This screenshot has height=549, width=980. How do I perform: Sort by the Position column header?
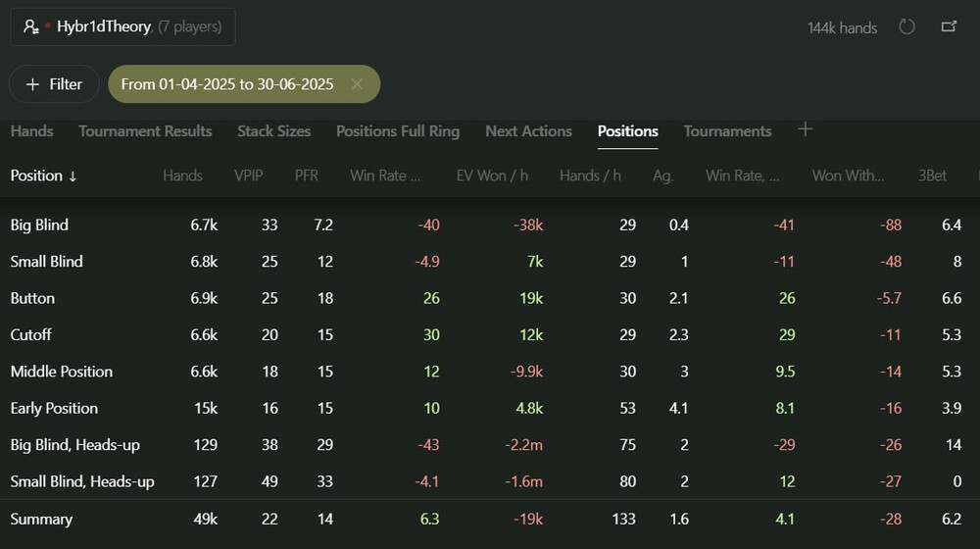tap(43, 175)
